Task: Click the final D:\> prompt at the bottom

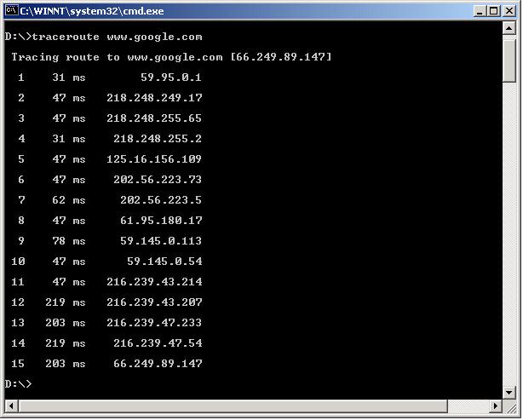Action: [x=19, y=384]
